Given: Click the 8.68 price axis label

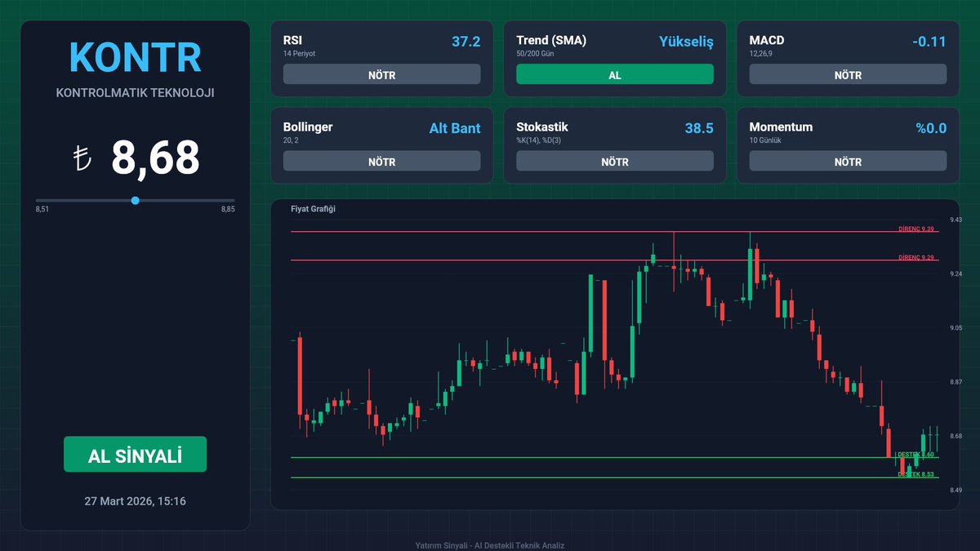Looking at the screenshot, I should pyautogui.click(x=955, y=436).
